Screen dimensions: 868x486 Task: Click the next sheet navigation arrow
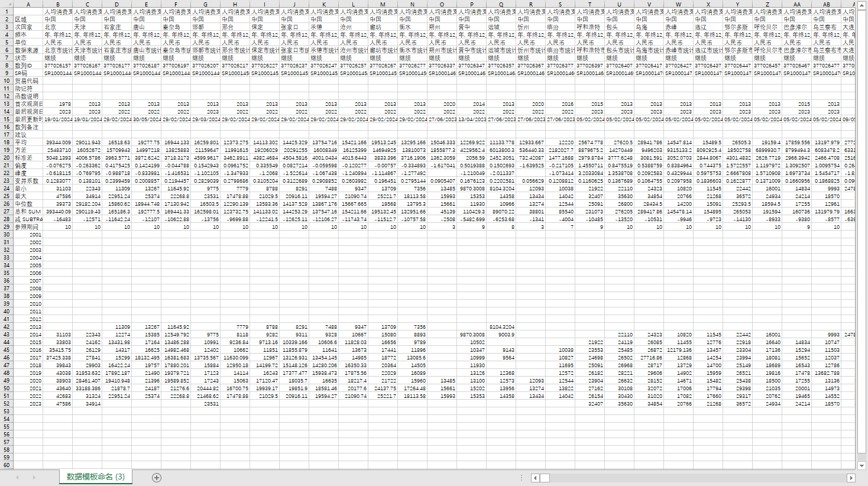point(34,477)
